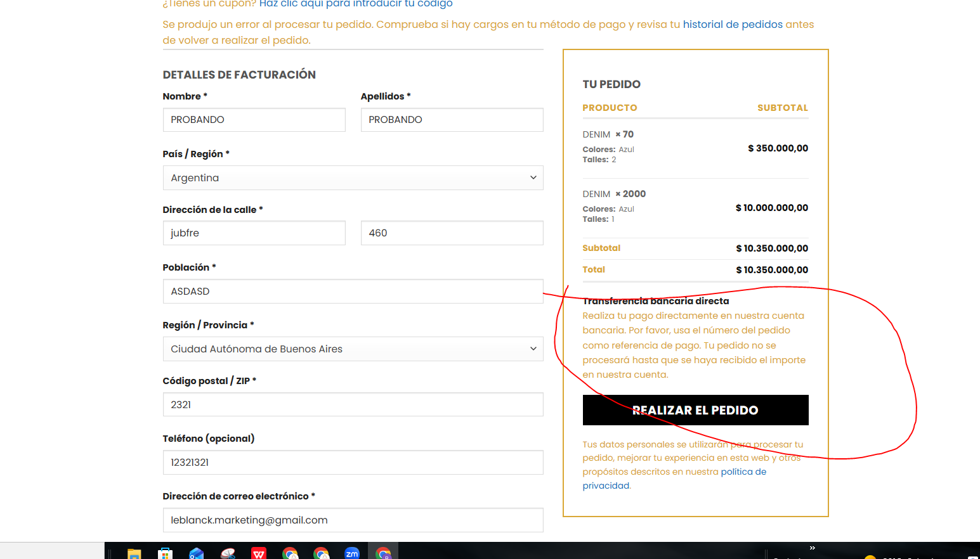
Task: Click the coupon code entry link
Action: click(355, 4)
